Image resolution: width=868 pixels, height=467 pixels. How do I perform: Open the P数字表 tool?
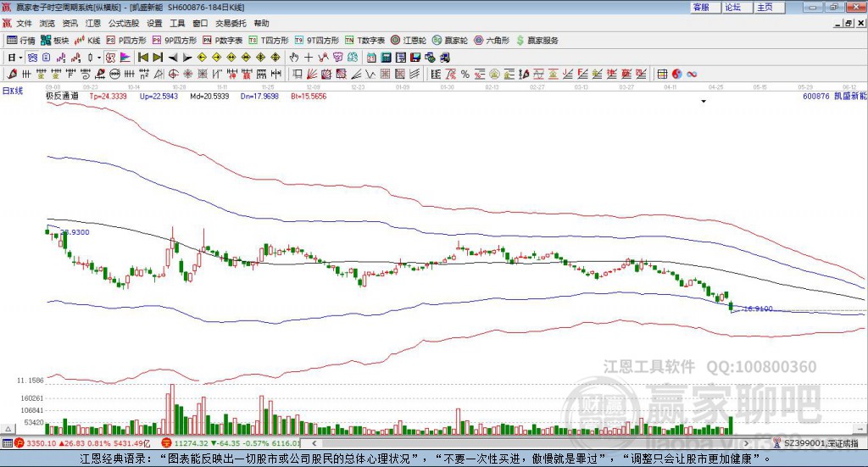tap(223, 41)
